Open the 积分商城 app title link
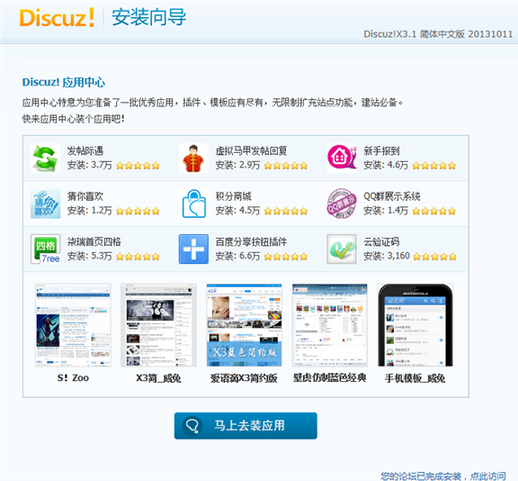The image size is (518, 481). 233,196
